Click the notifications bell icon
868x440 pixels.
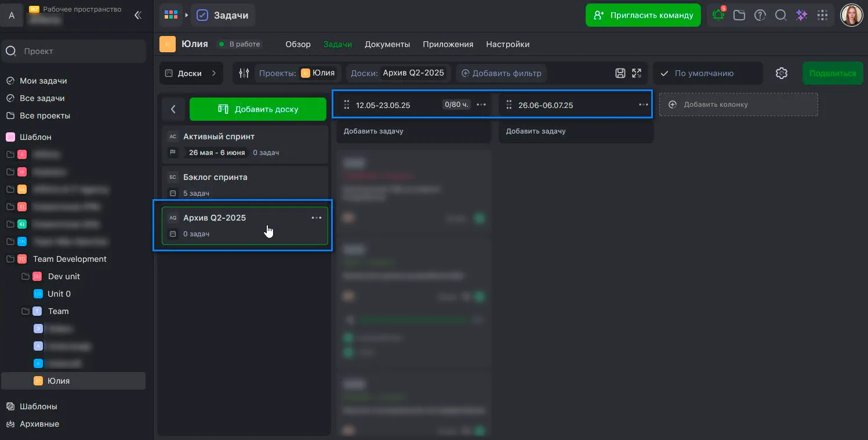pos(718,16)
